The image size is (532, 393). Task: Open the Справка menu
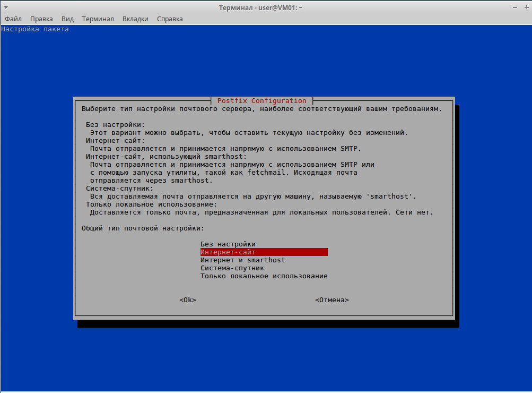170,19
